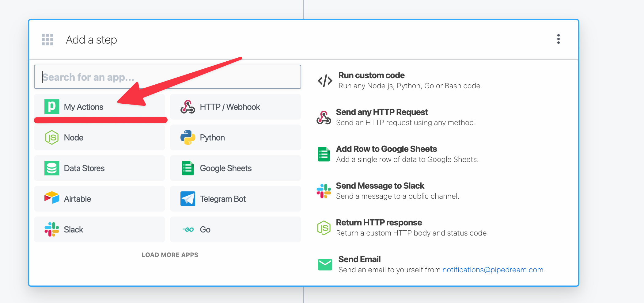Open the three-dot options menu

click(x=558, y=39)
